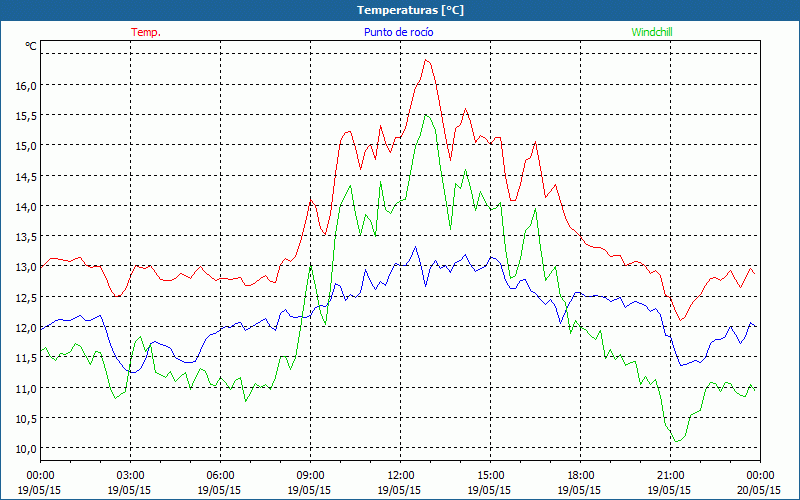Select the red "Temp." legend label
Image resolution: width=800 pixels, height=500 pixels.
[x=146, y=32]
